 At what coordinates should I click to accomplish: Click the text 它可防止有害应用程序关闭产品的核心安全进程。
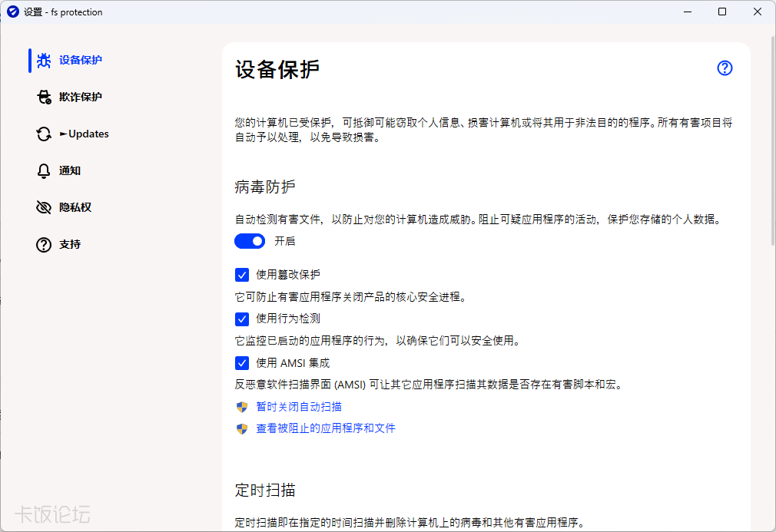350,297
